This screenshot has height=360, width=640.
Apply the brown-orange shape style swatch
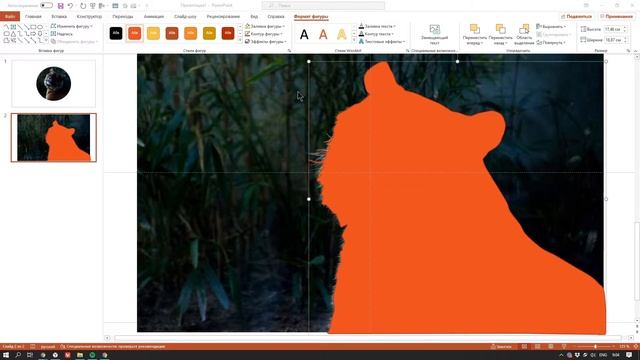pyautogui.click(x=172, y=33)
